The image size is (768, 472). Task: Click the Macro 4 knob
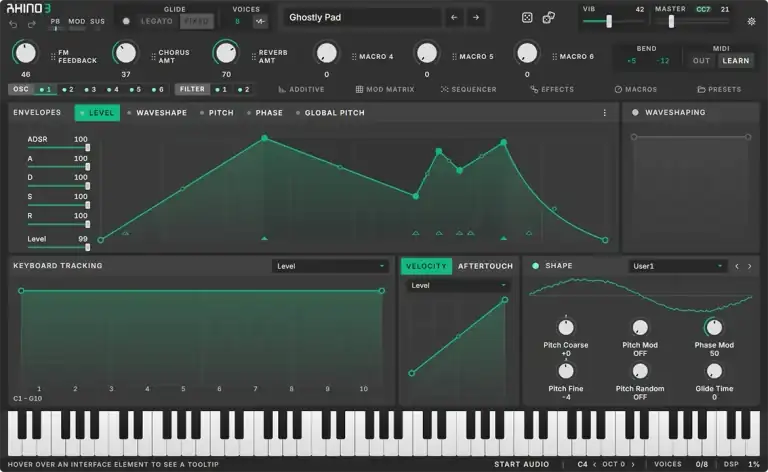pyautogui.click(x=326, y=53)
